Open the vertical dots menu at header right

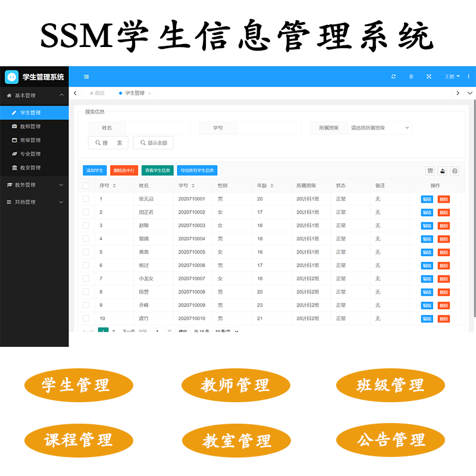468,77
